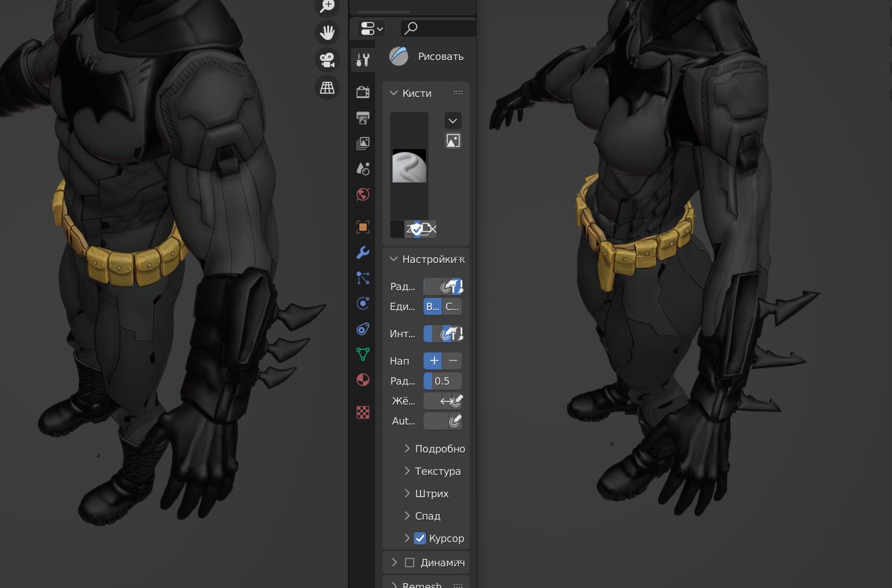Open the Render properties tab
The image size is (892, 588).
tap(363, 92)
